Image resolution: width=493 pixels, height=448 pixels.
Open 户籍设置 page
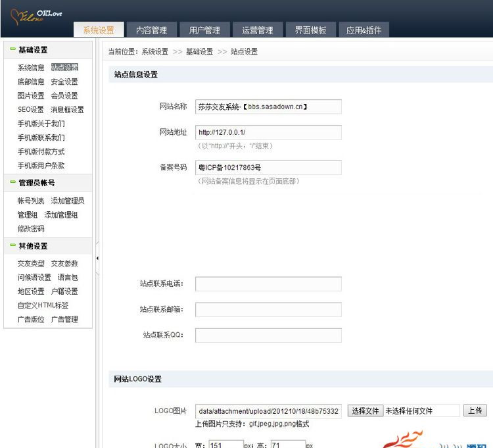point(64,291)
